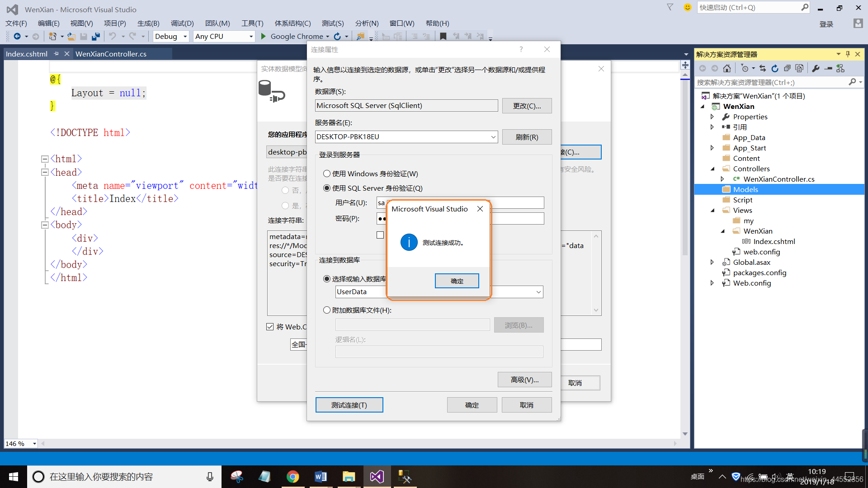Tick the checkbox below the password field
The width and height of the screenshot is (868, 488).
point(380,235)
